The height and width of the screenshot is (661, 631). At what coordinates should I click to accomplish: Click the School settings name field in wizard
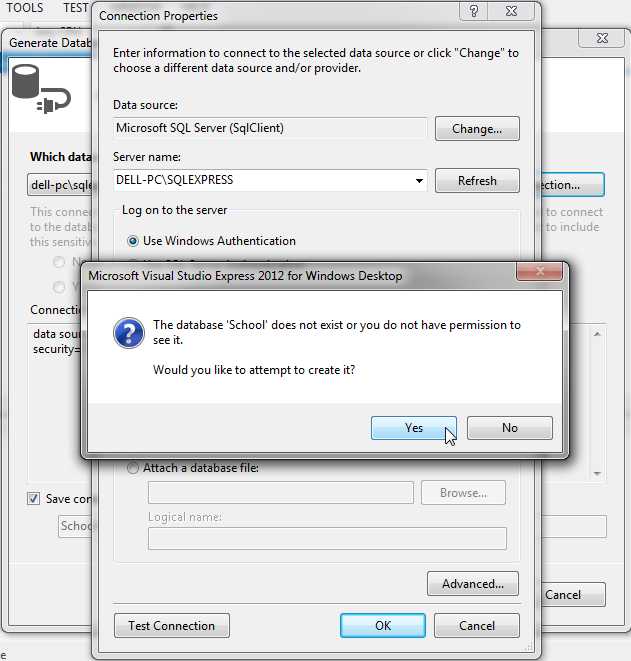click(x=75, y=526)
